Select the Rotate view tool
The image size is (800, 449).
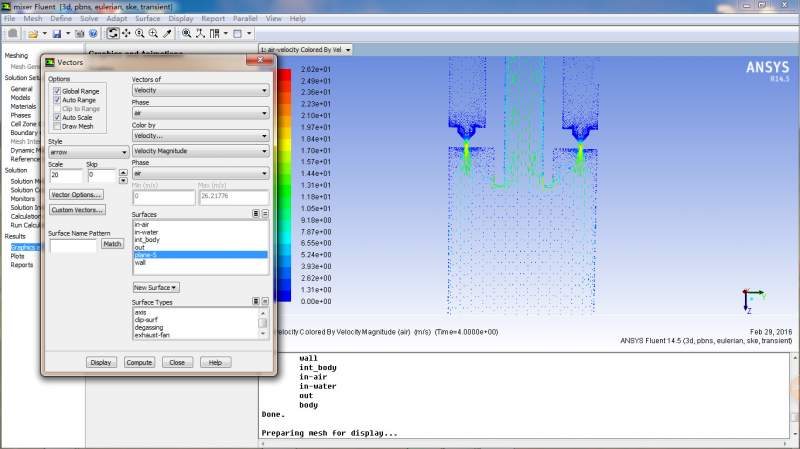[x=113, y=34]
